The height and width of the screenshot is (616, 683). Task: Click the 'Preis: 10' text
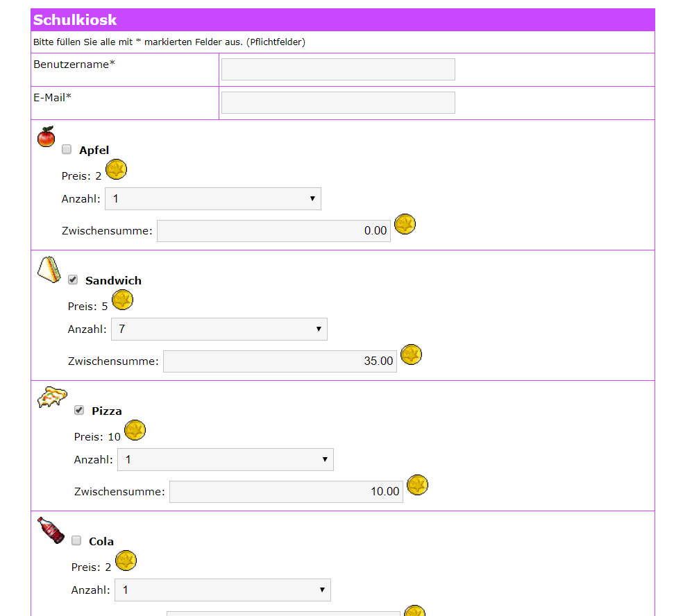(97, 436)
